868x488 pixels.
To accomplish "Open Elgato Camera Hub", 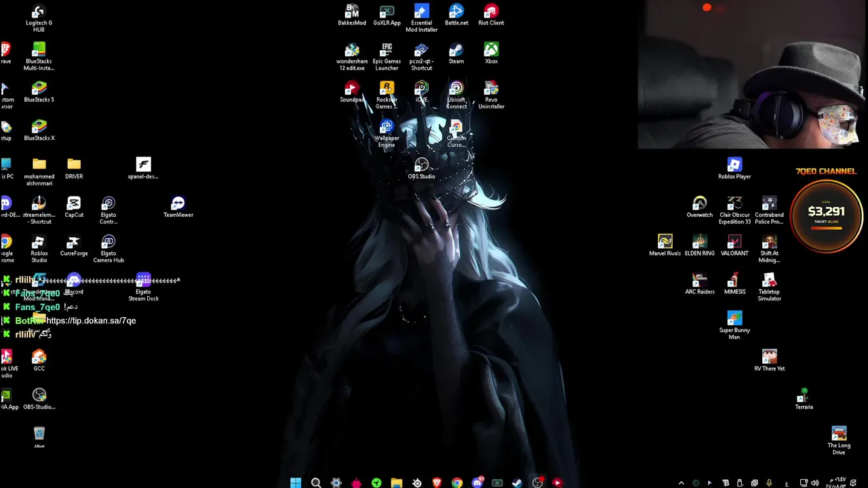I will (x=108, y=249).
